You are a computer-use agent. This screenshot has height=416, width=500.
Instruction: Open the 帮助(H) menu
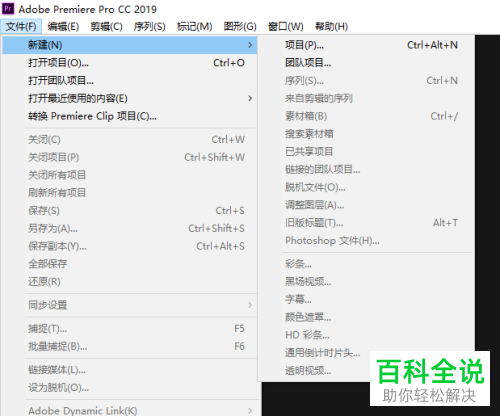(331, 26)
